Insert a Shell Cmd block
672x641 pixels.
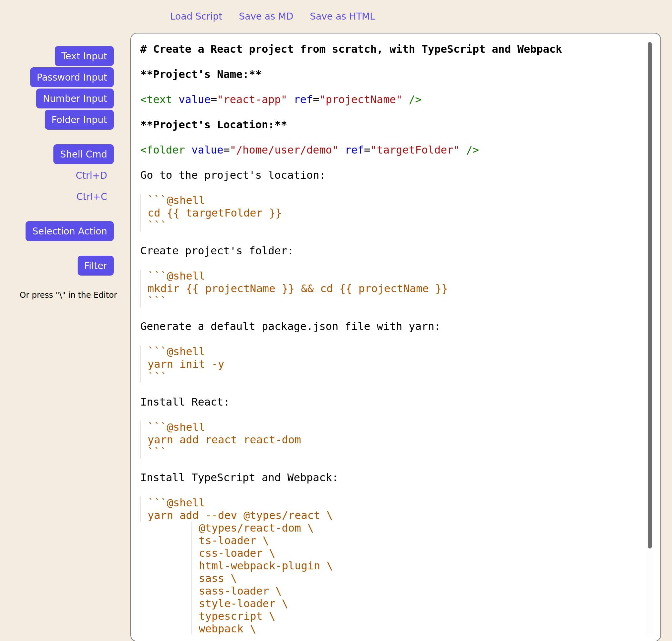83,154
